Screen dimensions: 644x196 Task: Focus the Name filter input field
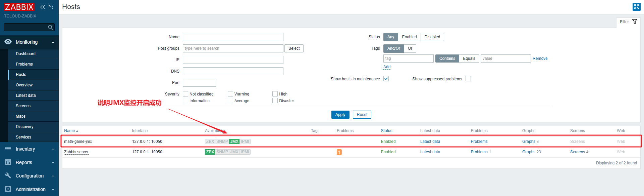click(x=233, y=37)
